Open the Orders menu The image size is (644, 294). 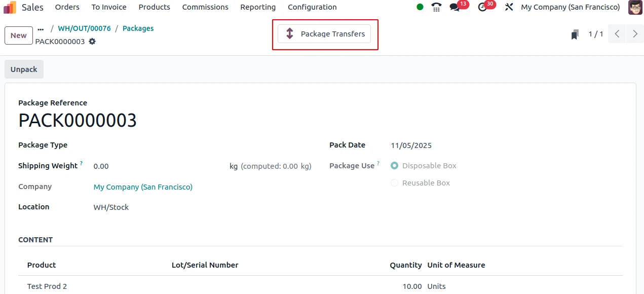click(x=67, y=7)
